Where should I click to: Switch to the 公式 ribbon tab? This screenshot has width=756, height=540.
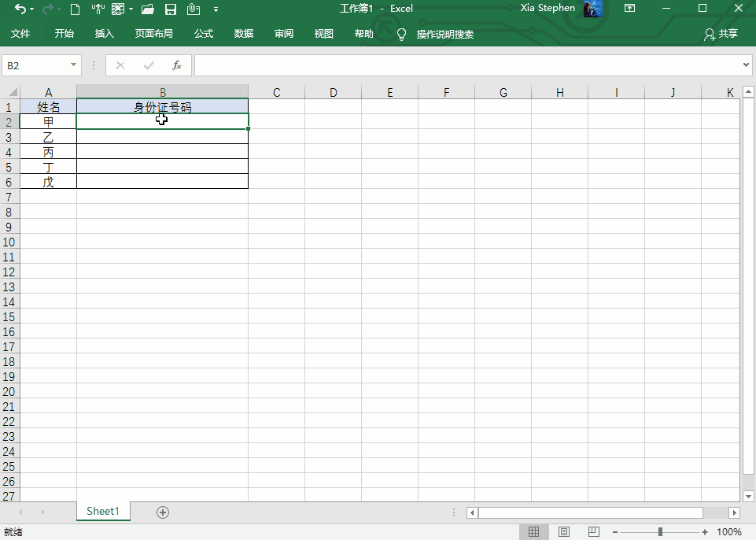[x=204, y=33]
